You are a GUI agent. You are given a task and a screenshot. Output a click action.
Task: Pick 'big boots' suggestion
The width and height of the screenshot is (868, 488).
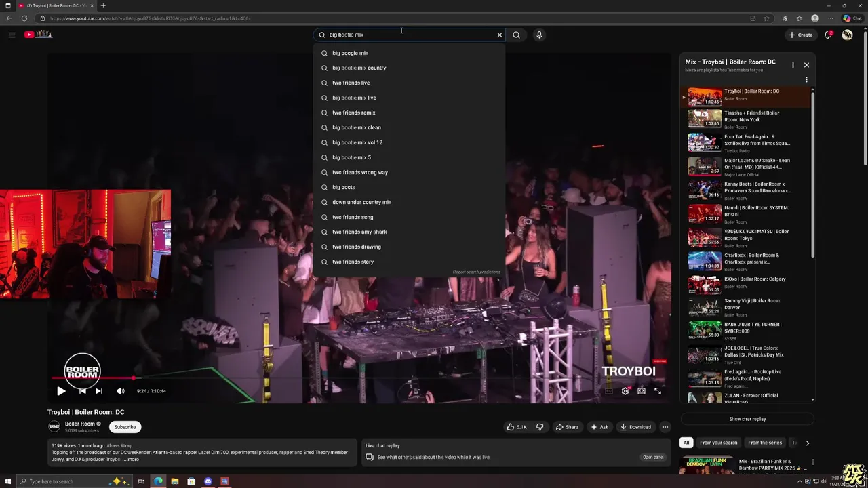[x=409, y=187]
